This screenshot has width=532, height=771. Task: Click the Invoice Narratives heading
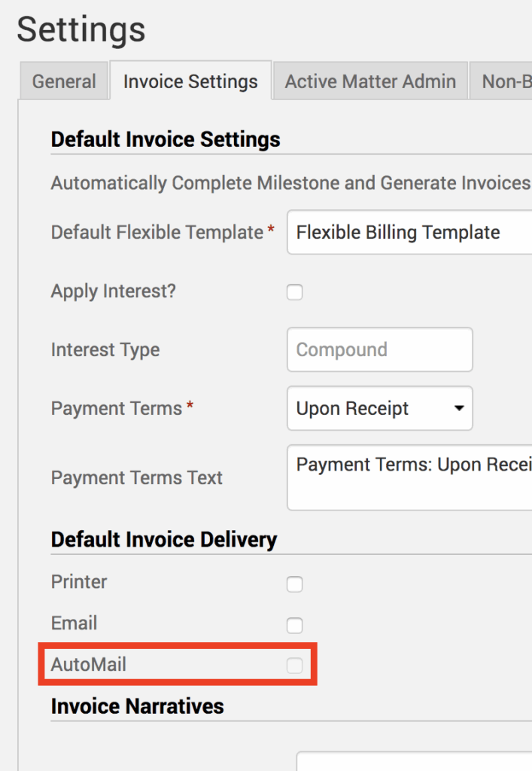click(x=138, y=706)
